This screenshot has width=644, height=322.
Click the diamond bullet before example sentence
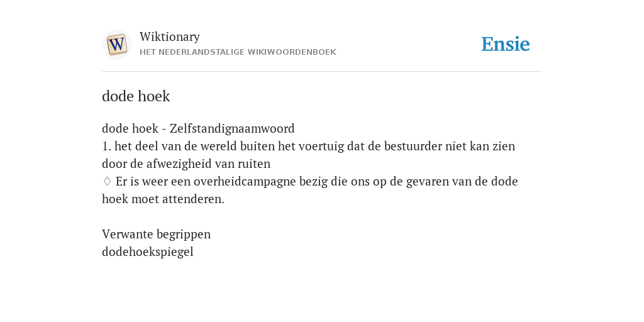point(107,181)
